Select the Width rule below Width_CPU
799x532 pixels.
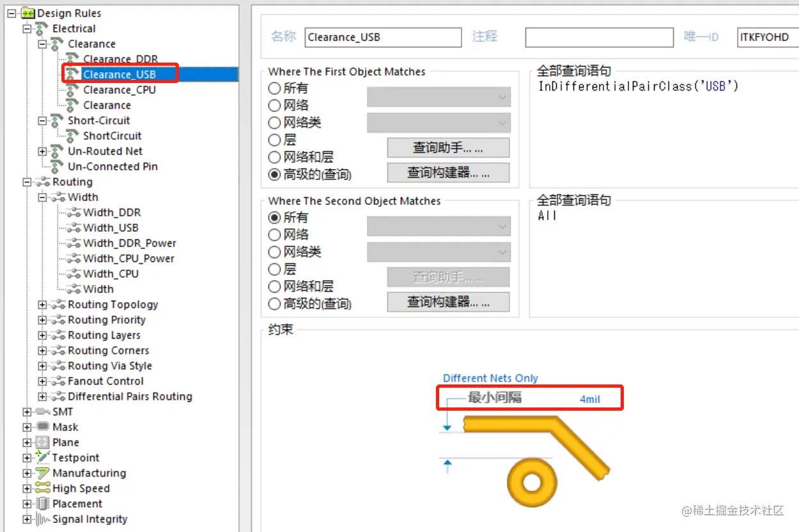click(98, 289)
